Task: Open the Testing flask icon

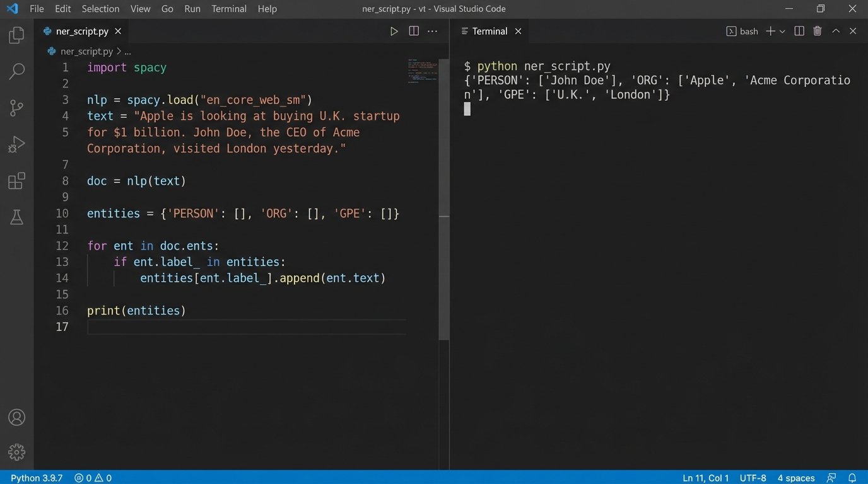Action: click(16, 217)
